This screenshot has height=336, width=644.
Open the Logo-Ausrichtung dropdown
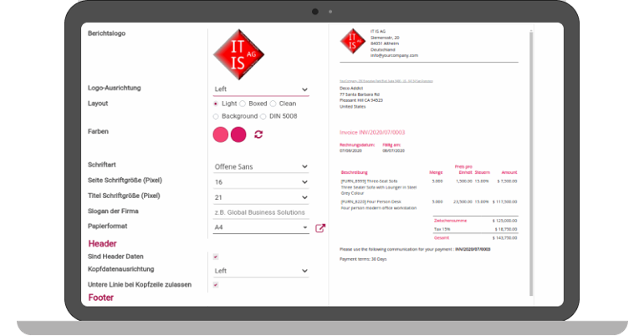tap(261, 89)
